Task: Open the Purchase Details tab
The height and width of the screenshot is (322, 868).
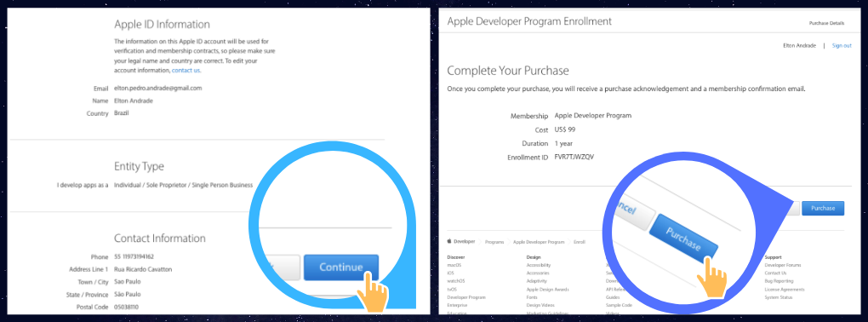Action: 826,23
